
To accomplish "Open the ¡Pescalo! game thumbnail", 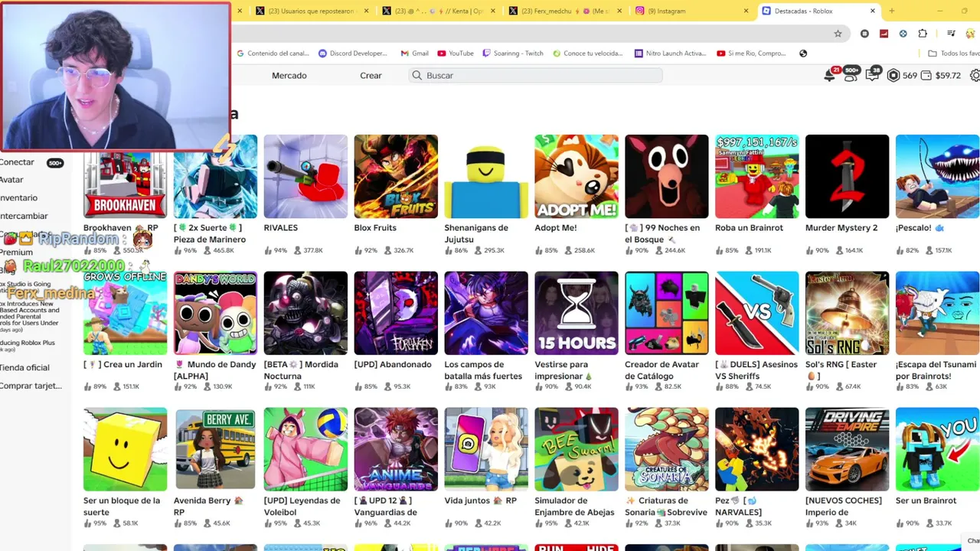I will (938, 177).
